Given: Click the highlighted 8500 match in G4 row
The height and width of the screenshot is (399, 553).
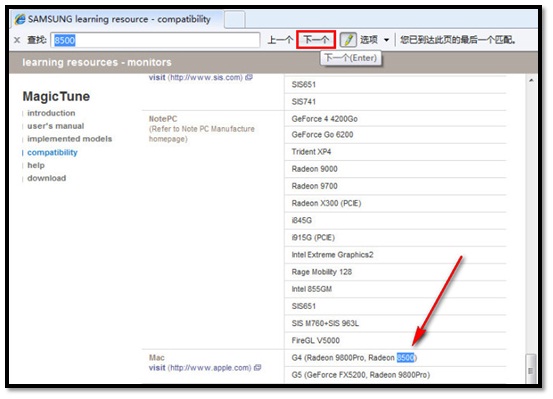Looking at the screenshot, I should [x=405, y=358].
